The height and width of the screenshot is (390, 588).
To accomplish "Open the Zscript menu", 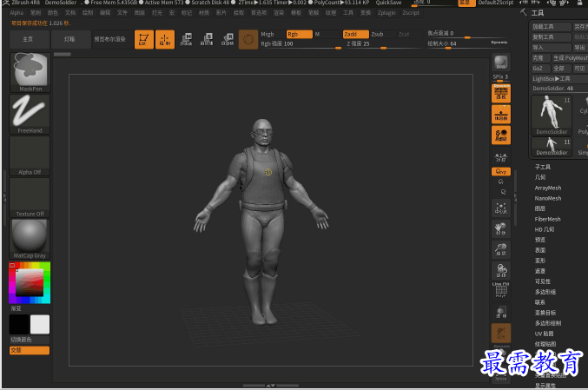I will pyautogui.click(x=411, y=13).
